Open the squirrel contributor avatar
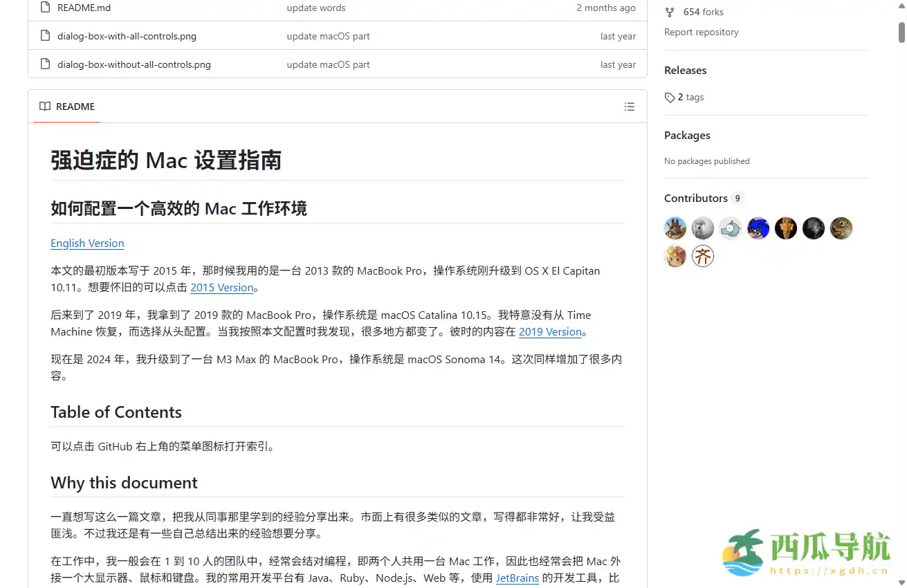 click(841, 228)
